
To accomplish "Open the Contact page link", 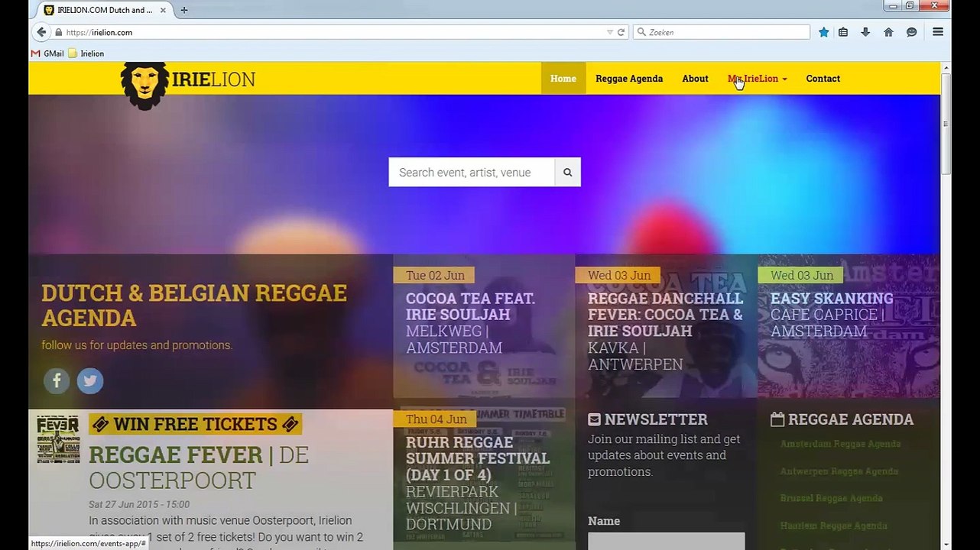I will 823,79.
